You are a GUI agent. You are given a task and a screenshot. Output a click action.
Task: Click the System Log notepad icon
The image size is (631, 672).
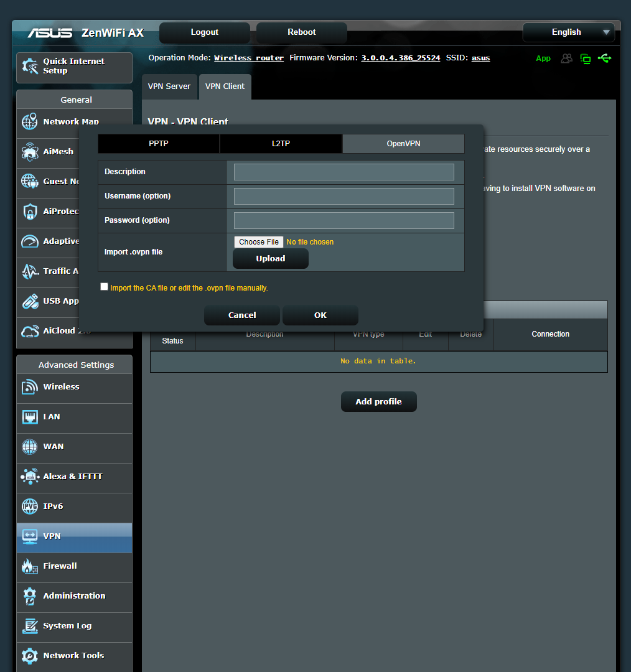click(x=30, y=626)
